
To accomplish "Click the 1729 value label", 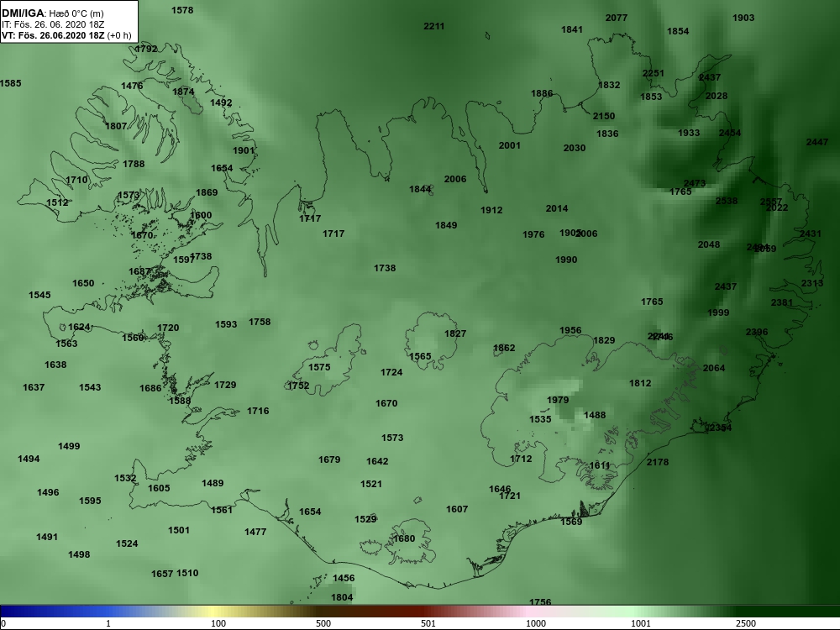I will tap(225, 385).
